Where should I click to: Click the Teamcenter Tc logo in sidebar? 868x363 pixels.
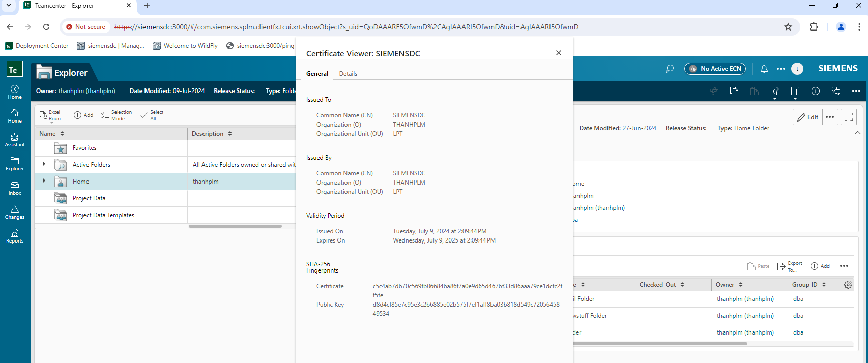point(14,69)
